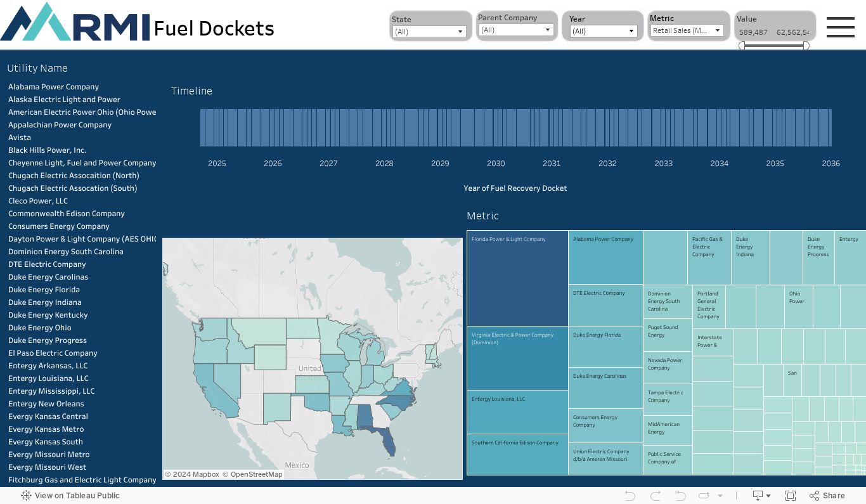Screen dimensions: 866x504
Task: Click the minimum value field 589,487
Action: point(753,32)
